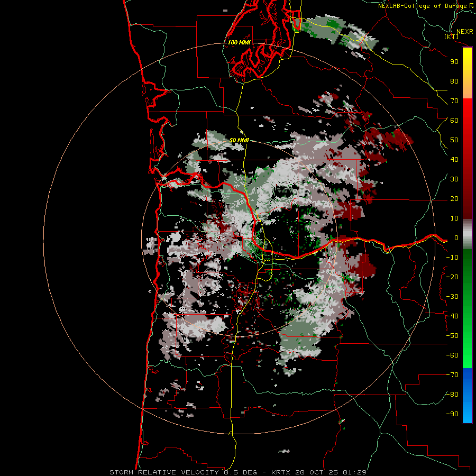Click the -60 value on the velocity scale

(x=452, y=355)
